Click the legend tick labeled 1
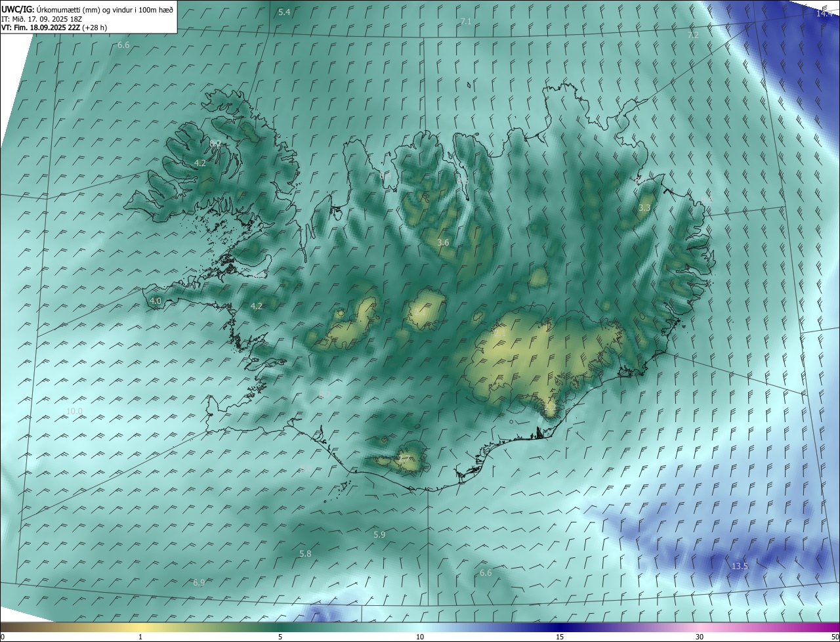This screenshot has height=642, width=840. click(x=140, y=637)
